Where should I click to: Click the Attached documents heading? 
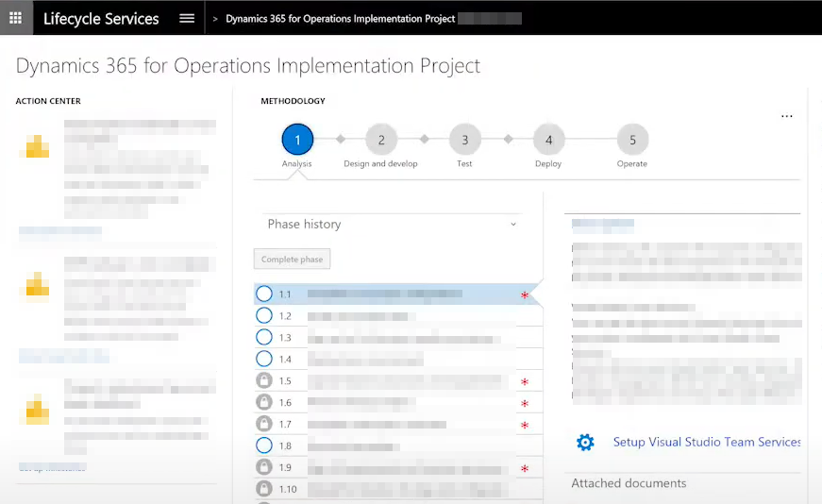[629, 483]
